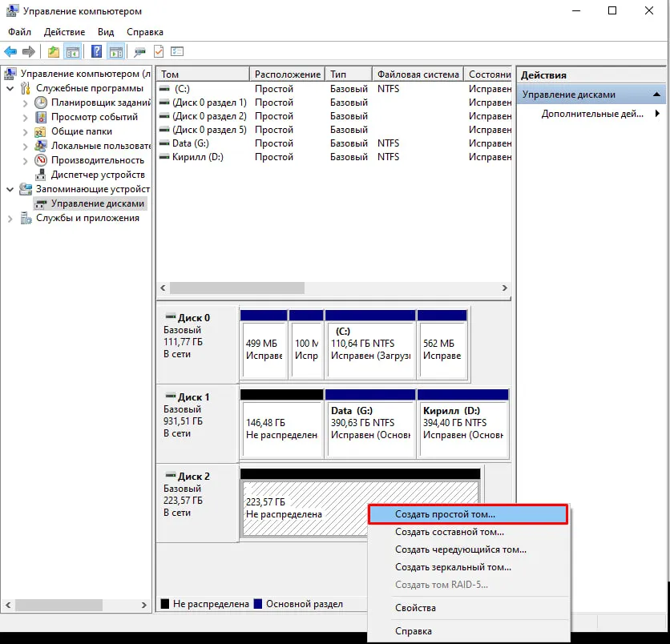
Task: Select the Performance (Производительность) icon
Action: 41,160
